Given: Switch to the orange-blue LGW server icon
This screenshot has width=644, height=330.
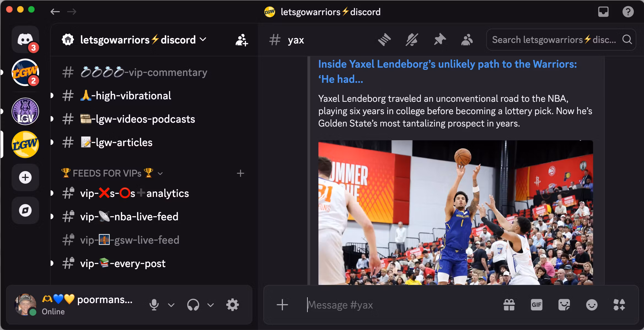Looking at the screenshot, I should pos(25,72).
